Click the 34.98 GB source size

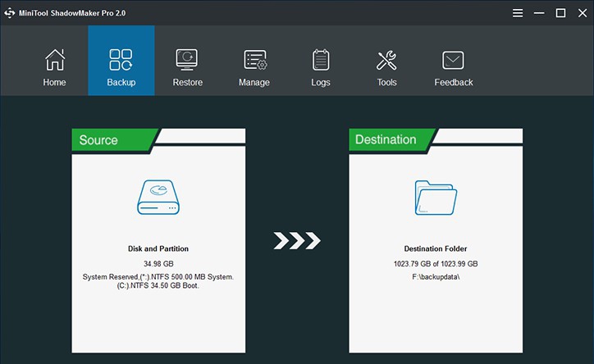tap(158, 264)
